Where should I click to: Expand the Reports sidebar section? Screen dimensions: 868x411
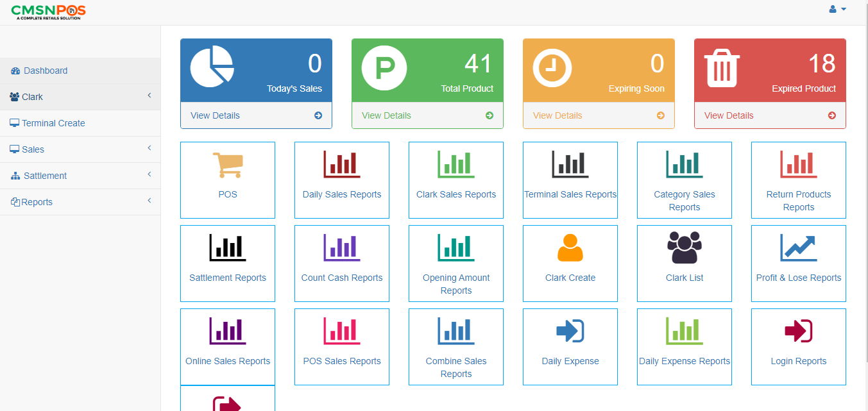[x=80, y=201]
